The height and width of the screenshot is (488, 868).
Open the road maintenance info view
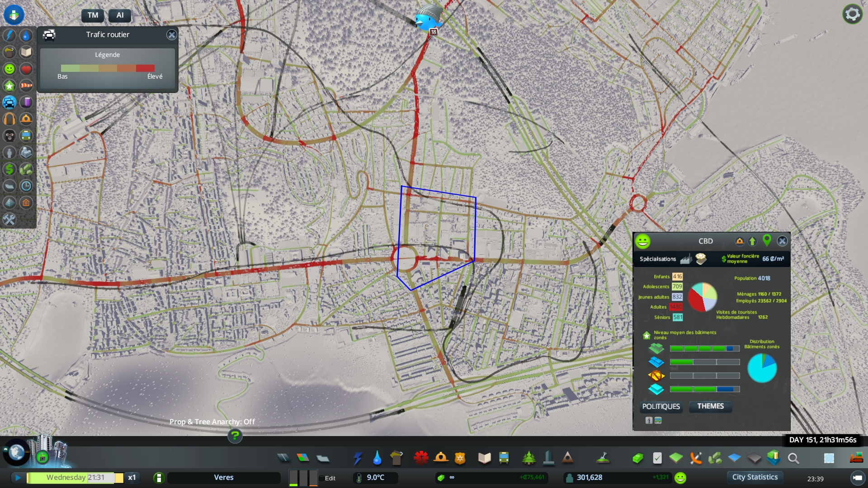click(9, 220)
